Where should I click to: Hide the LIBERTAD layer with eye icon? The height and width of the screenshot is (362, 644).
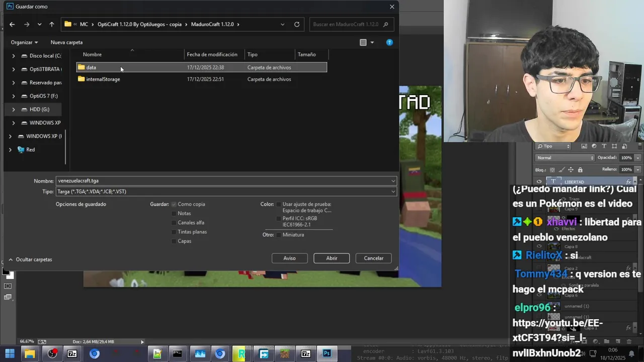pos(539,182)
